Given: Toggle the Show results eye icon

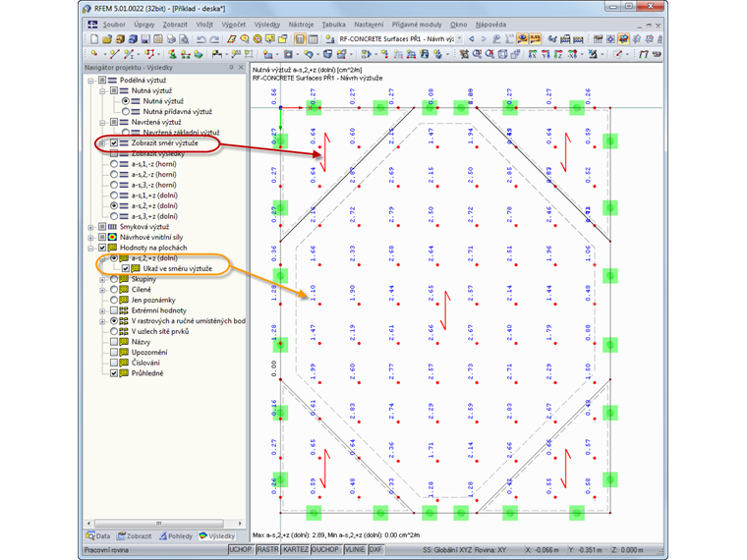Looking at the screenshot, I should click(x=522, y=39).
